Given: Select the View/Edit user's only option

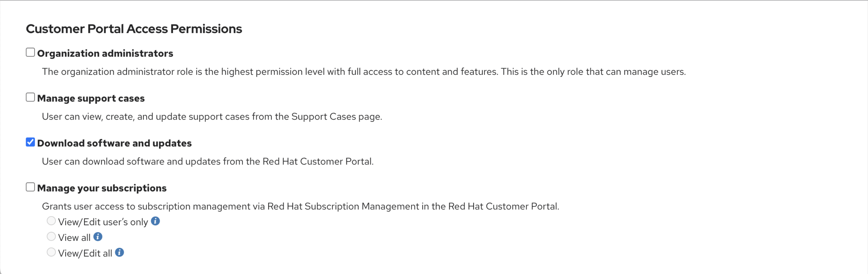Looking at the screenshot, I should 51,221.
